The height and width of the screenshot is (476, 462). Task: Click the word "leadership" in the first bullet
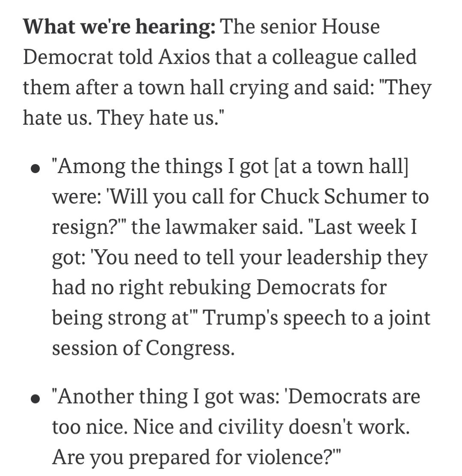tap(334, 258)
